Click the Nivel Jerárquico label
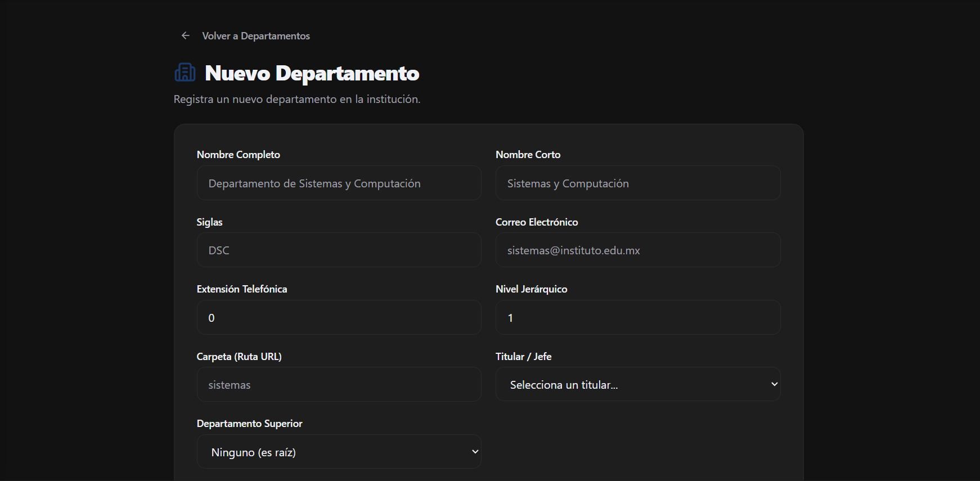Viewport: 980px width, 481px height. pos(532,289)
